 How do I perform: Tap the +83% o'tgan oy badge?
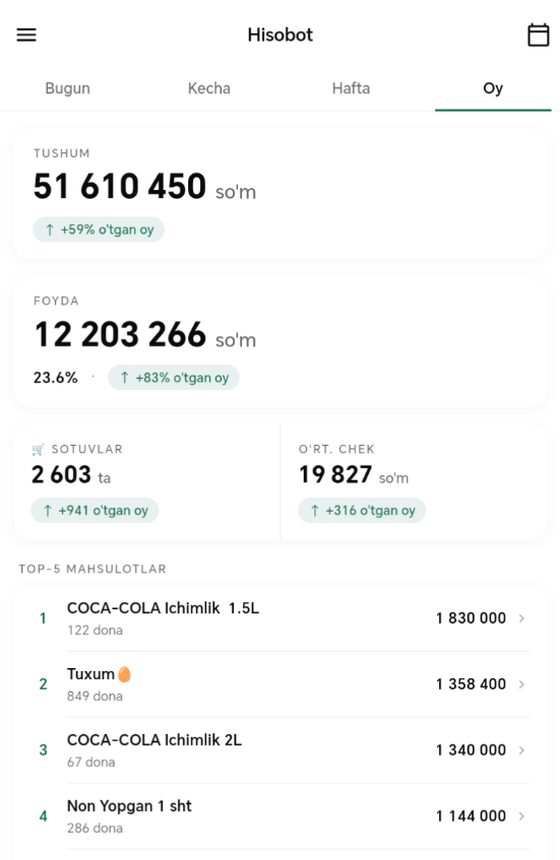coord(173,377)
